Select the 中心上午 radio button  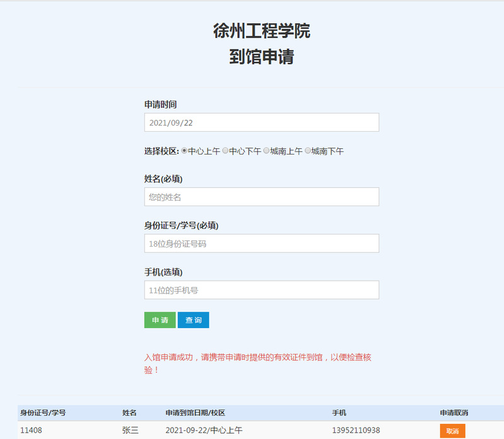(184, 151)
